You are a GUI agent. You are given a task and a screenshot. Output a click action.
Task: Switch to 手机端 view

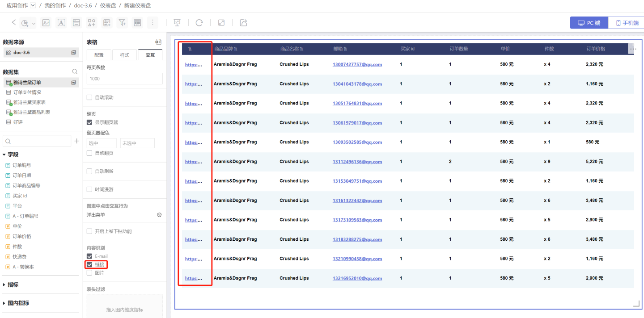(x=627, y=23)
